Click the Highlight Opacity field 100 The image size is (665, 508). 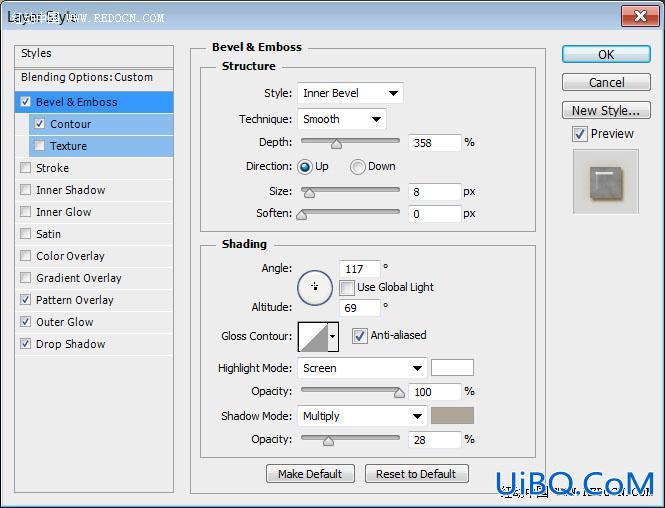click(x=435, y=392)
